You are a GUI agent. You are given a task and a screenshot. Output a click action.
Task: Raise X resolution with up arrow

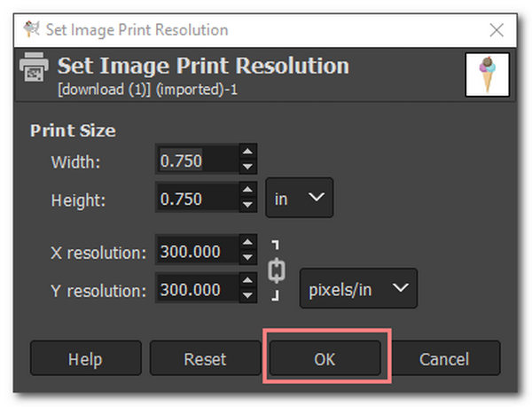point(248,242)
